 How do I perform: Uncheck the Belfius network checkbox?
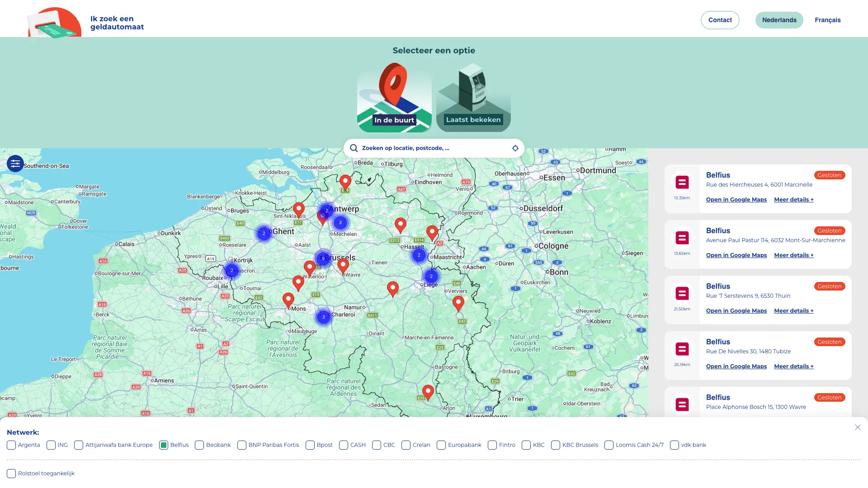(164, 445)
